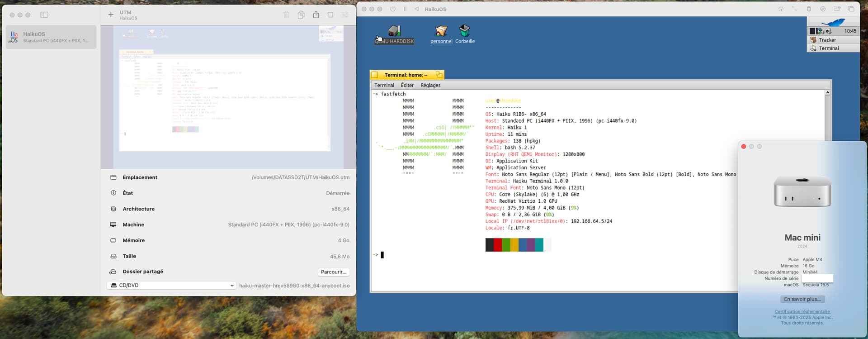This screenshot has height=339, width=868.
Task: Power off the HaikuOS VM window
Action: (393, 9)
